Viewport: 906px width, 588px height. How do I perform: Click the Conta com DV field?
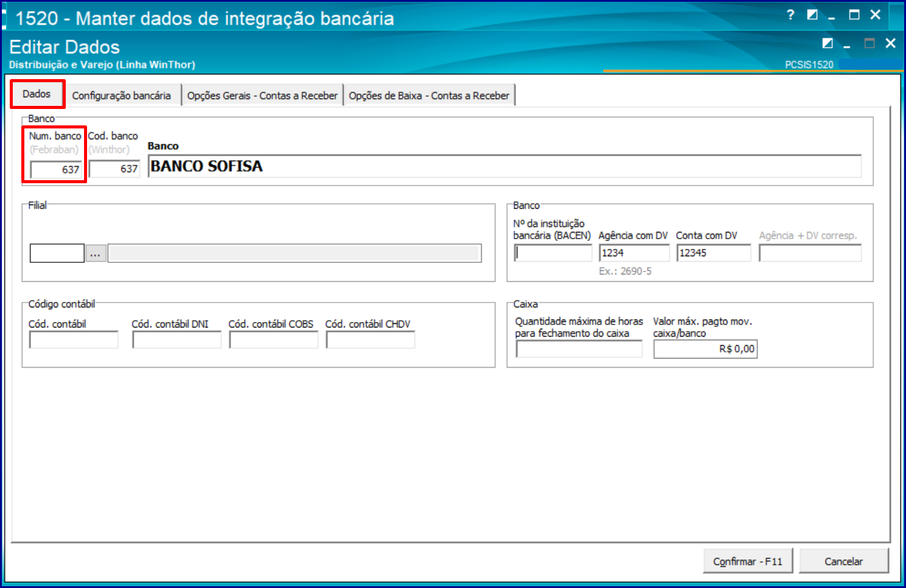[x=713, y=253]
